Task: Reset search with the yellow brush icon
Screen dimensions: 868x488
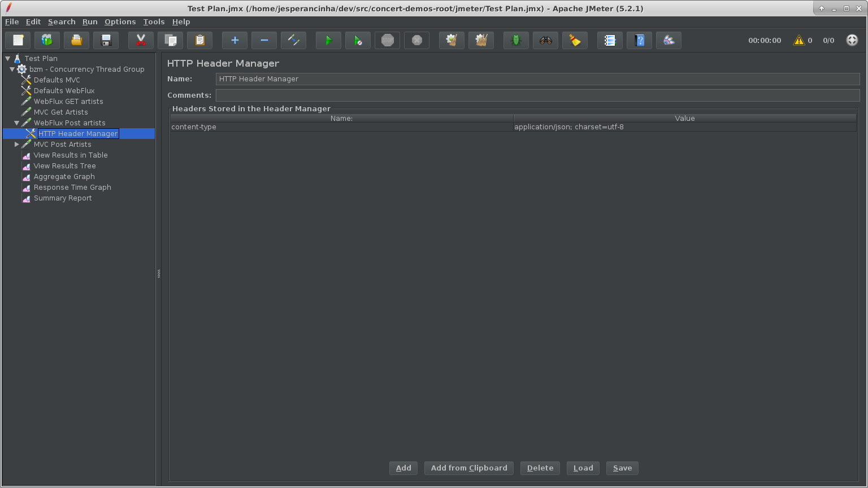Action: coord(575,40)
